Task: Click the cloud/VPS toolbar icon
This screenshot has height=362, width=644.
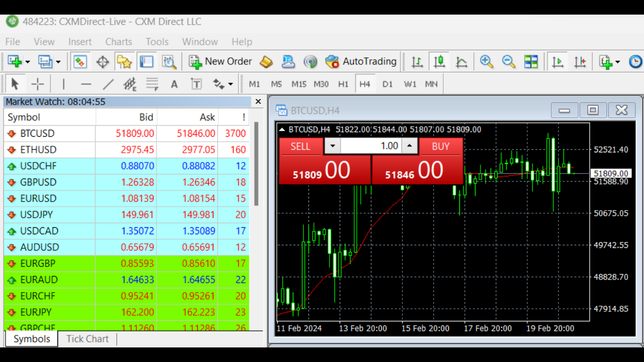Action: click(288, 61)
